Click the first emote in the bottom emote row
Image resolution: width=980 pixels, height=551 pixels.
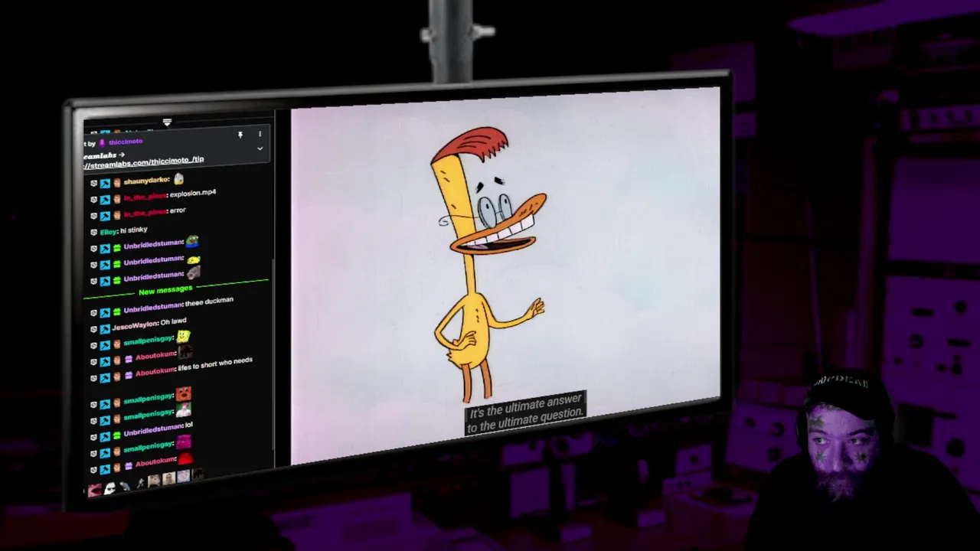pos(94,491)
